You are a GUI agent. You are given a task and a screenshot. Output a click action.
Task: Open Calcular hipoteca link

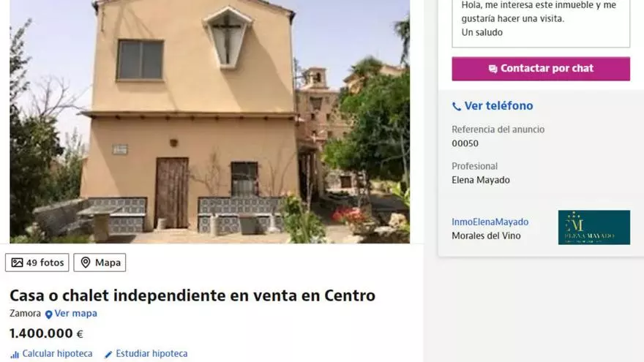[x=57, y=353]
